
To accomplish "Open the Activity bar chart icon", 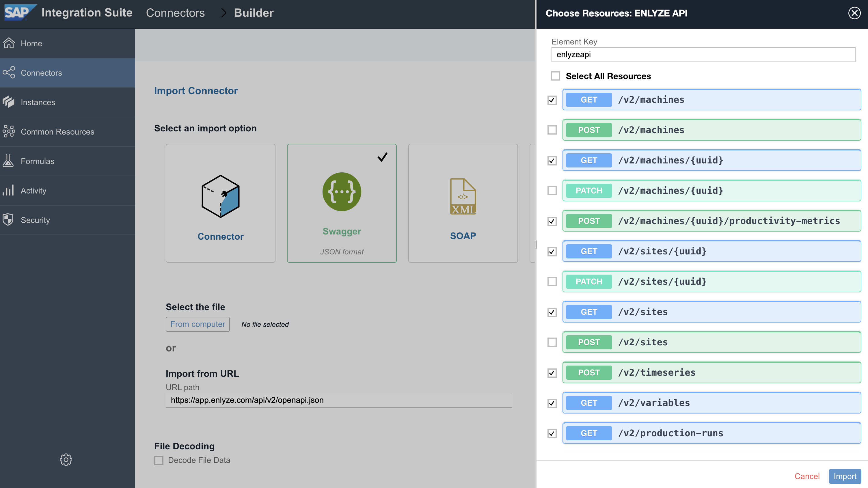I will (x=8, y=190).
